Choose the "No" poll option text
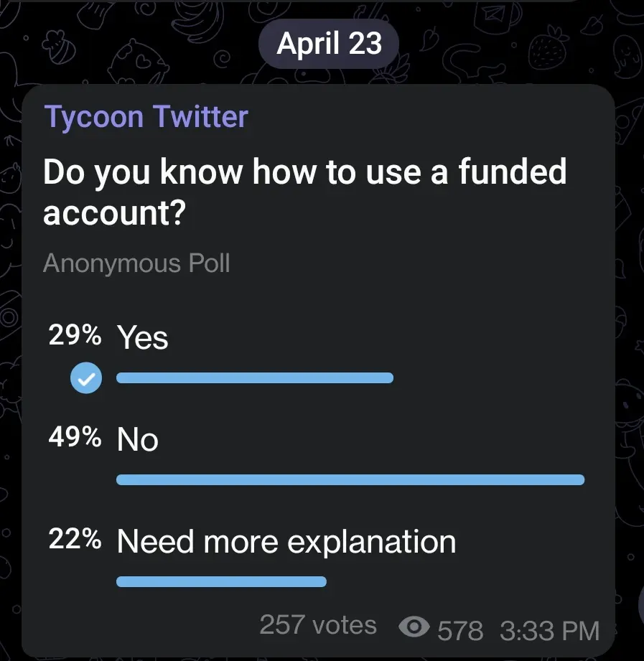This screenshot has height=661, width=644. (x=138, y=439)
